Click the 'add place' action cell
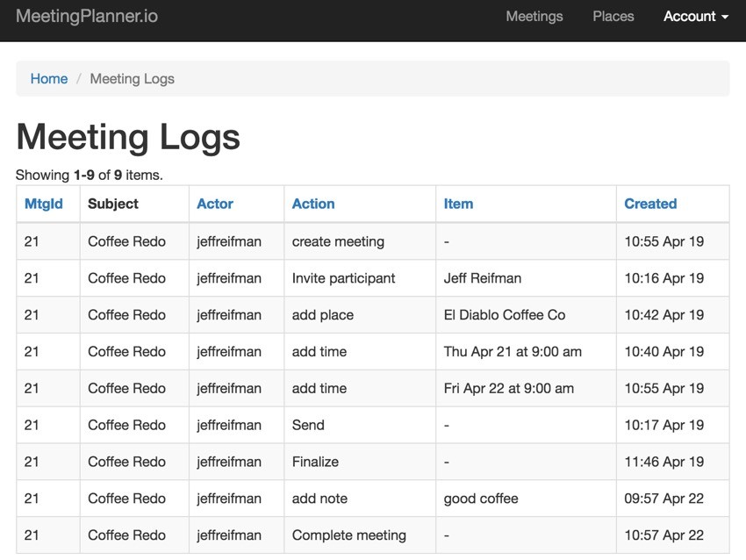 tap(360, 314)
